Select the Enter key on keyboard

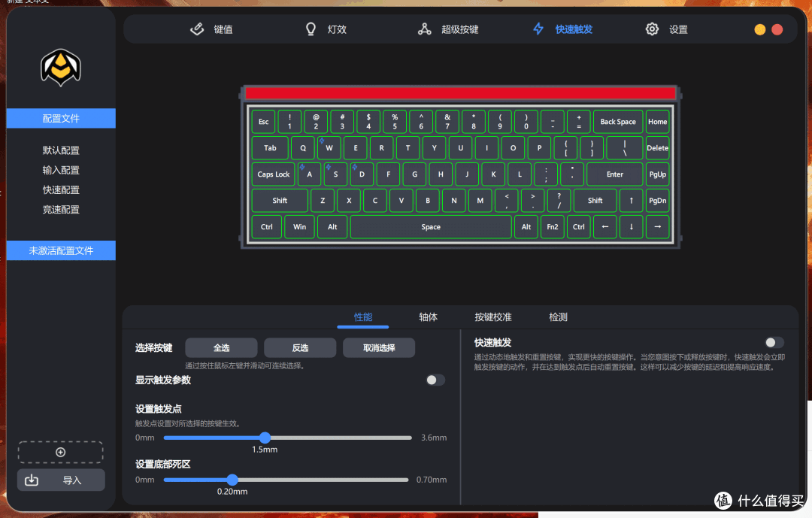point(615,174)
